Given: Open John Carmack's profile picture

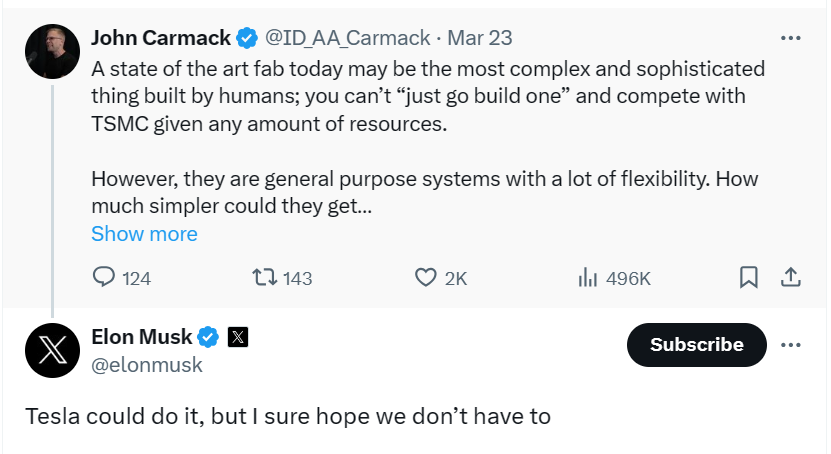Looking at the screenshot, I should (x=52, y=51).
